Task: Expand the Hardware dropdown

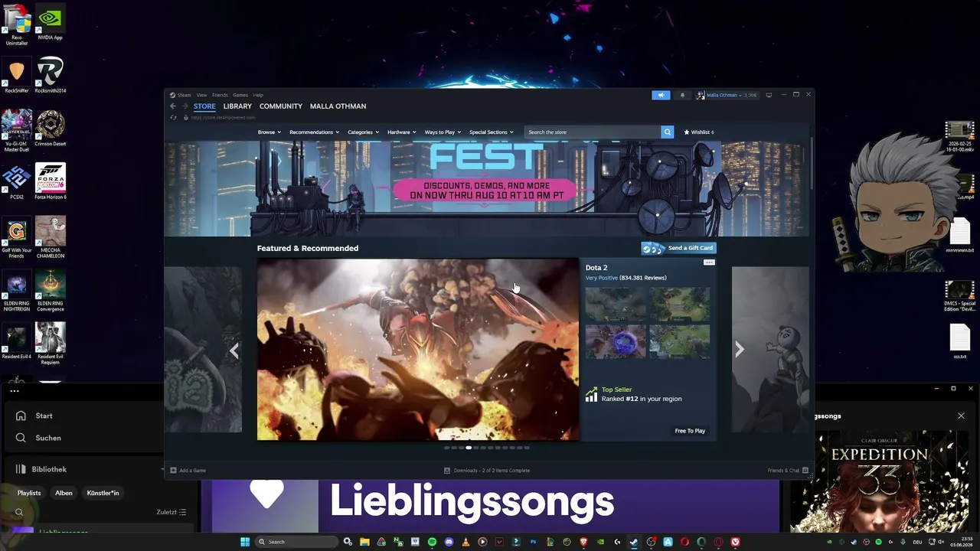Action: coord(402,132)
